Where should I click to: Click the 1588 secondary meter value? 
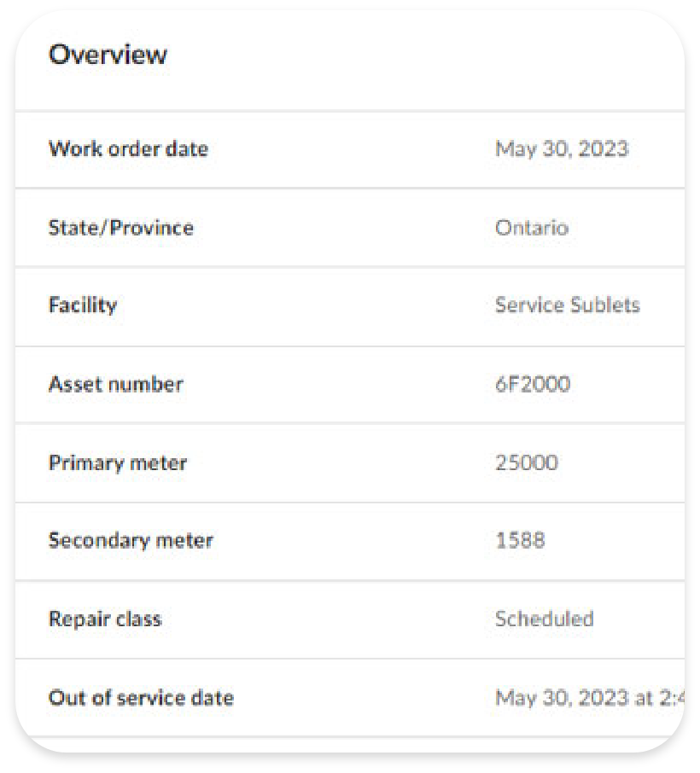coord(520,541)
